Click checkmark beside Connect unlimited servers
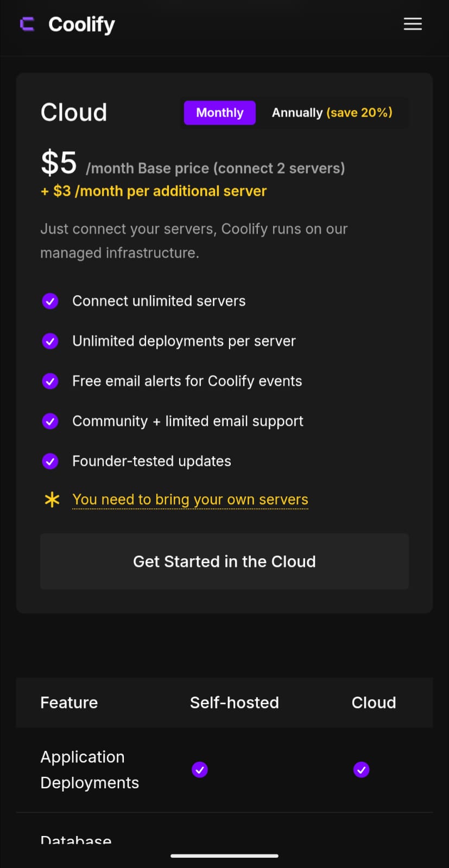This screenshot has height=868, width=449. (x=50, y=301)
